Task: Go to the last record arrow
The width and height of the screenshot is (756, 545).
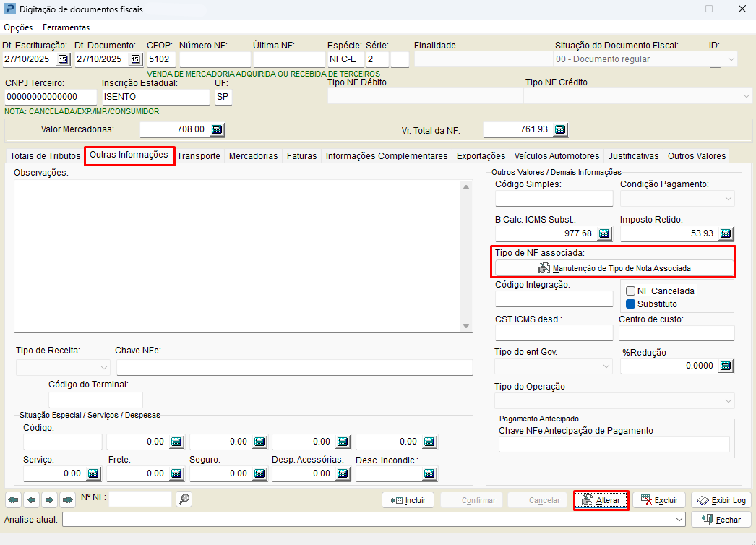Action: click(x=67, y=499)
